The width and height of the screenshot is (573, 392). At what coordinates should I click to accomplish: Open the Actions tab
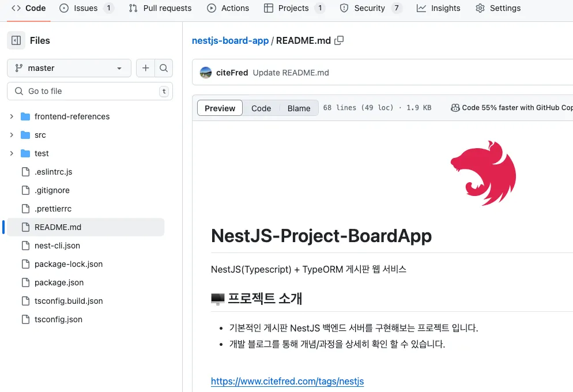(228, 8)
